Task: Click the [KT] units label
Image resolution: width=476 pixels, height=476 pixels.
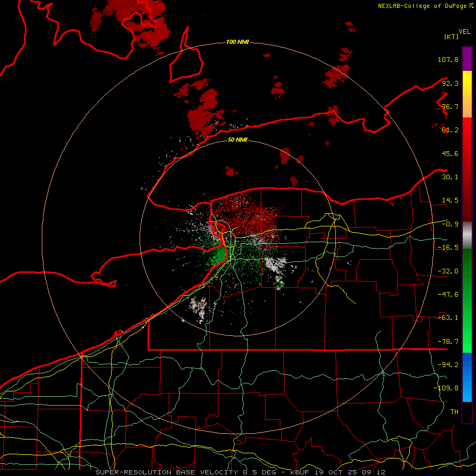Action: (x=451, y=36)
